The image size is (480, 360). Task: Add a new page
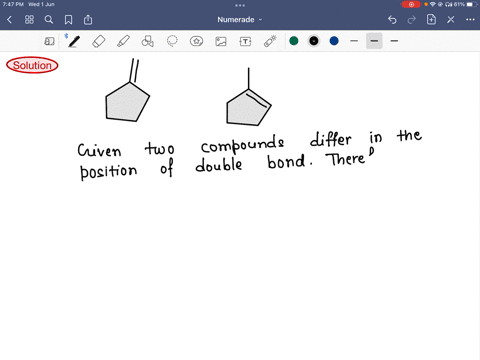click(431, 19)
